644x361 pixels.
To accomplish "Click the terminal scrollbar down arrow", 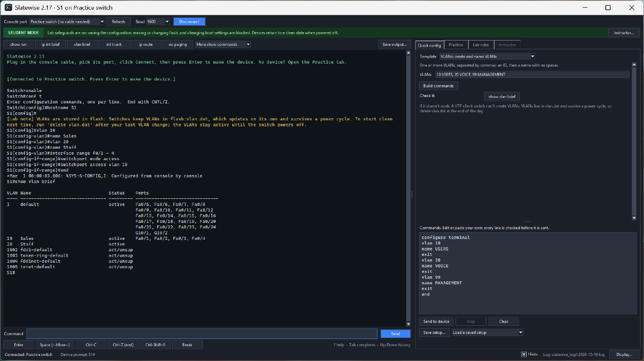I will 408,324.
